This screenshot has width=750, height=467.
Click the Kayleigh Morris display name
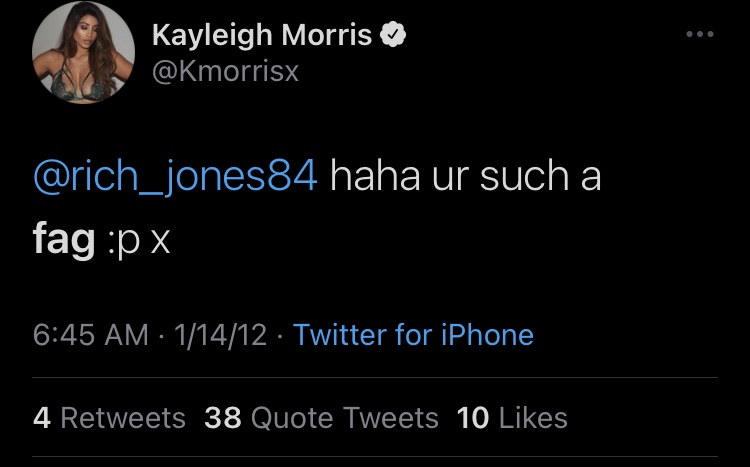[x=262, y=35]
